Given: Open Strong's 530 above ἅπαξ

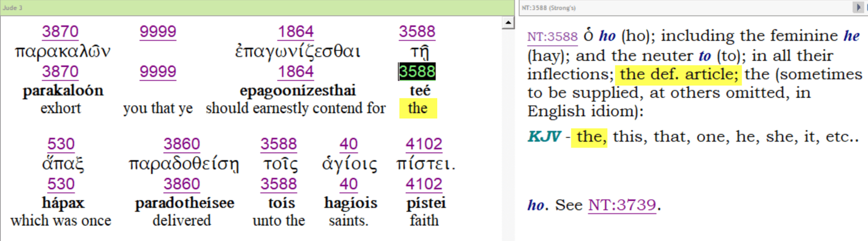Looking at the screenshot, I should tap(60, 144).
